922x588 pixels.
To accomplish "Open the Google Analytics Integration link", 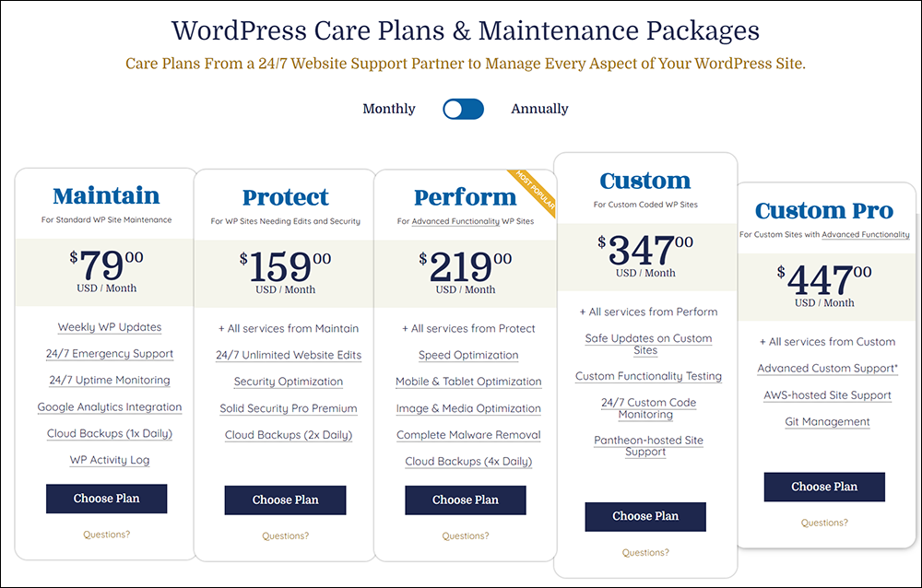I will pyautogui.click(x=109, y=407).
